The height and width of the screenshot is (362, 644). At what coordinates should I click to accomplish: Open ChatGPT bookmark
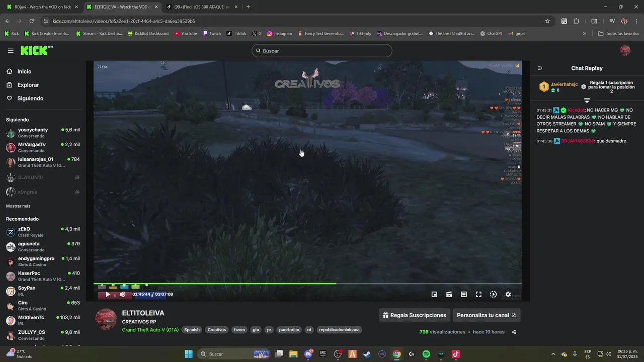pyautogui.click(x=492, y=34)
